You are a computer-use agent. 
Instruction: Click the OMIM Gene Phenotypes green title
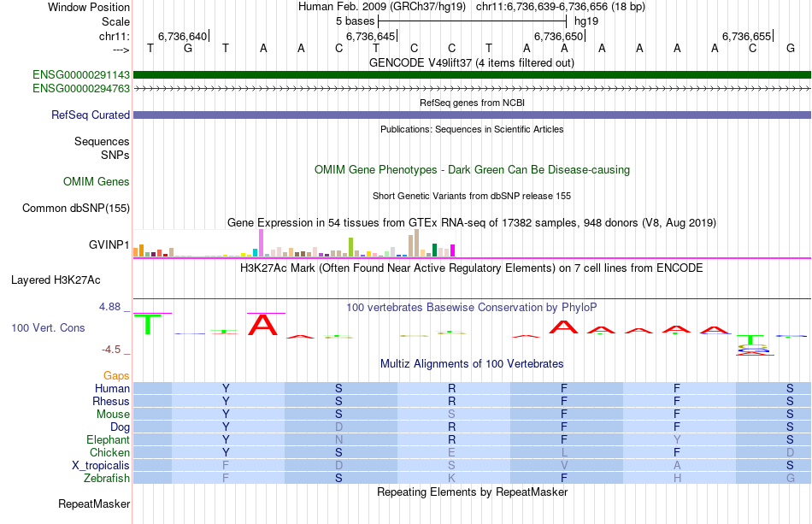pyautogui.click(x=472, y=170)
